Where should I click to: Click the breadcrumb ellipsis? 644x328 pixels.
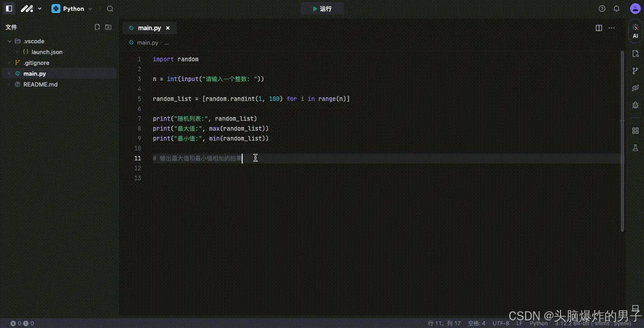(166, 43)
